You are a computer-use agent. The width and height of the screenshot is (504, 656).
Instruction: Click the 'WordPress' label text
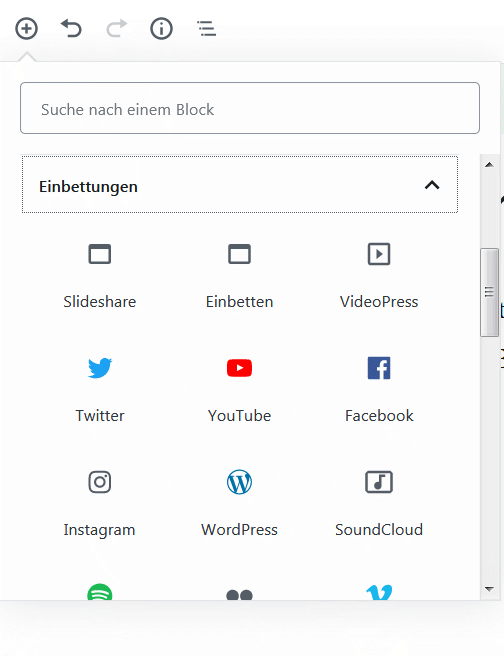click(x=239, y=530)
